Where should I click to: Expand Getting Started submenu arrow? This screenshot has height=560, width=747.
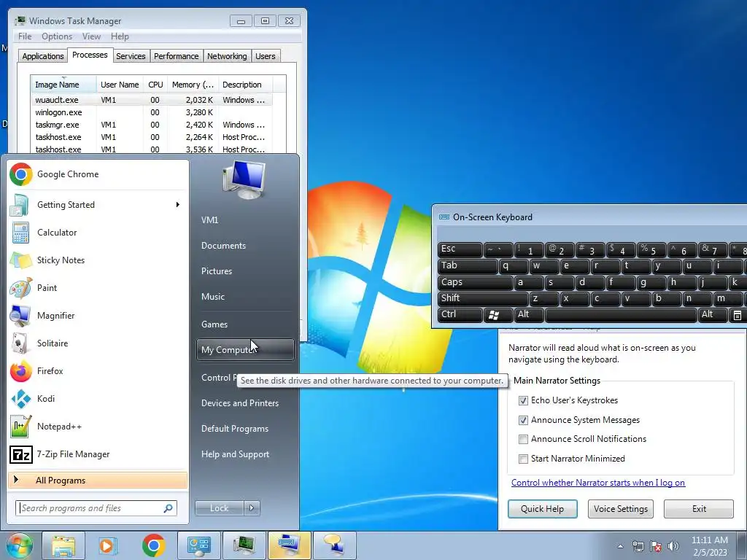point(178,205)
